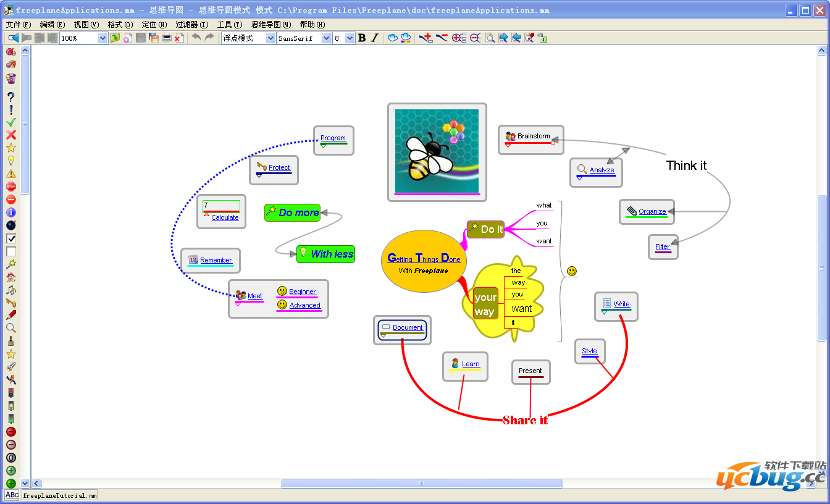The image size is (830, 504).
Task: Open the 过滤器 menu
Action: click(191, 25)
